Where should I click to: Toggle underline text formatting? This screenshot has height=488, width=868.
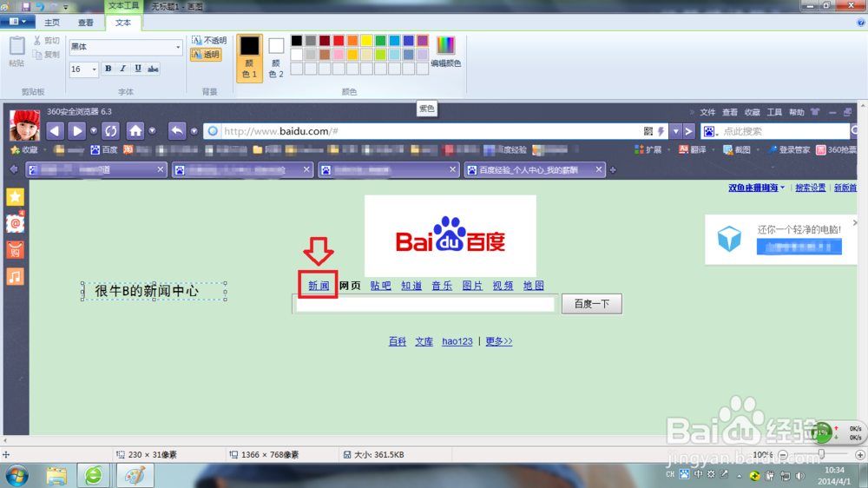click(x=138, y=69)
